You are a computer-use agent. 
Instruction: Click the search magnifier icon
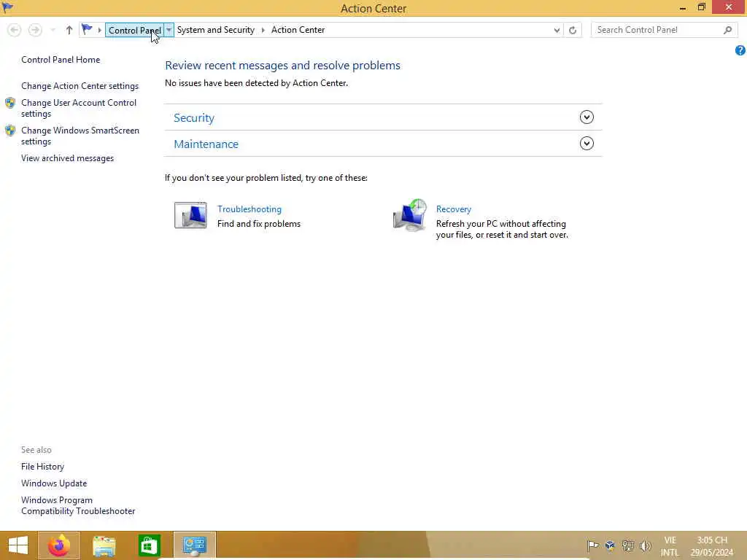[727, 30]
